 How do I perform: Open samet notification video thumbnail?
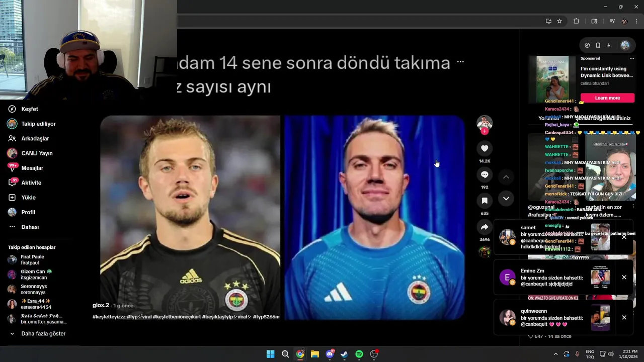[x=600, y=237]
